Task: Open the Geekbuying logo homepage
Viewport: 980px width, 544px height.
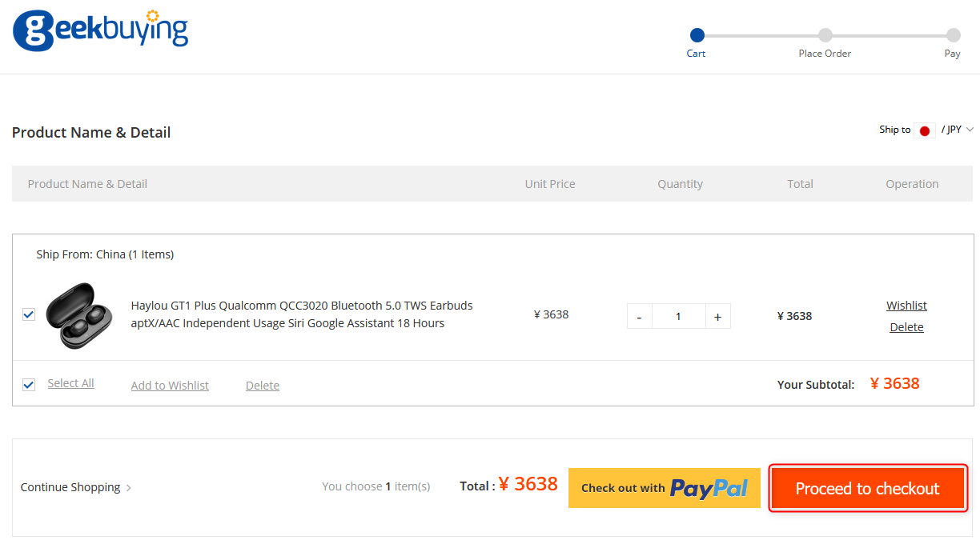Action: click(101, 30)
